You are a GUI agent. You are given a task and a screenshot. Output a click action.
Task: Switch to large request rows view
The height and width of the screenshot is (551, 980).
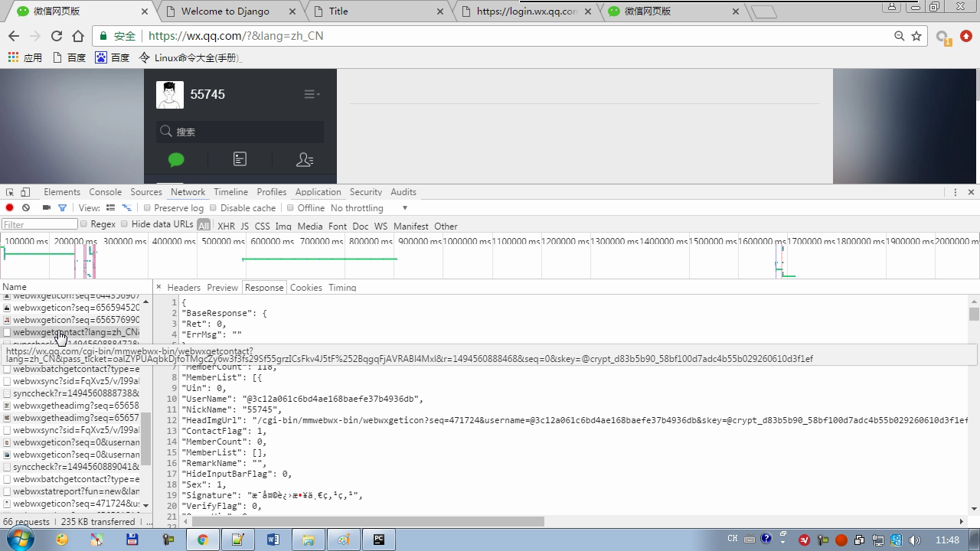(x=110, y=207)
